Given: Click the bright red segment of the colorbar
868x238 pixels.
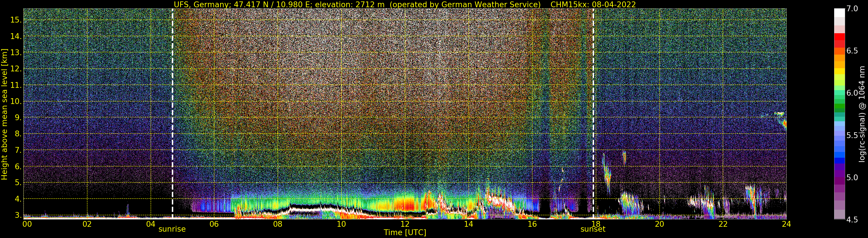Looking at the screenshot, I should [839, 37].
